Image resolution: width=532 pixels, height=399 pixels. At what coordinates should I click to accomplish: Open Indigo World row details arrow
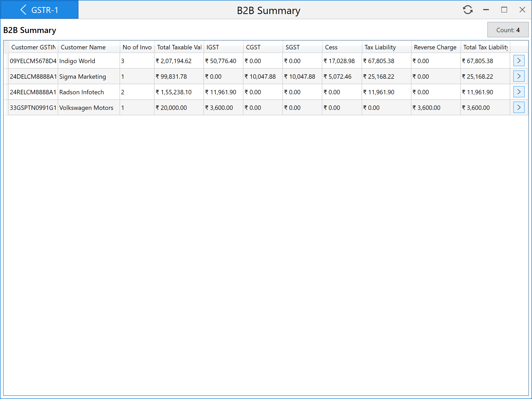coord(519,61)
